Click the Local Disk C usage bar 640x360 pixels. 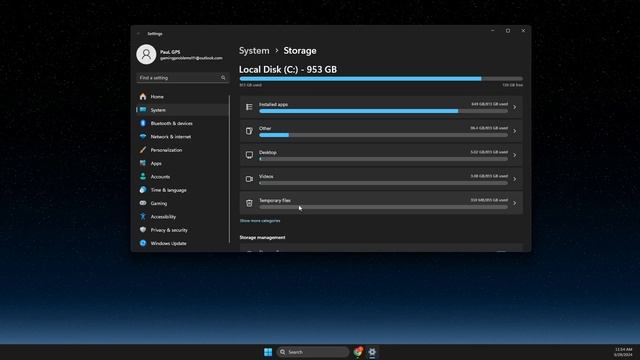click(381, 79)
